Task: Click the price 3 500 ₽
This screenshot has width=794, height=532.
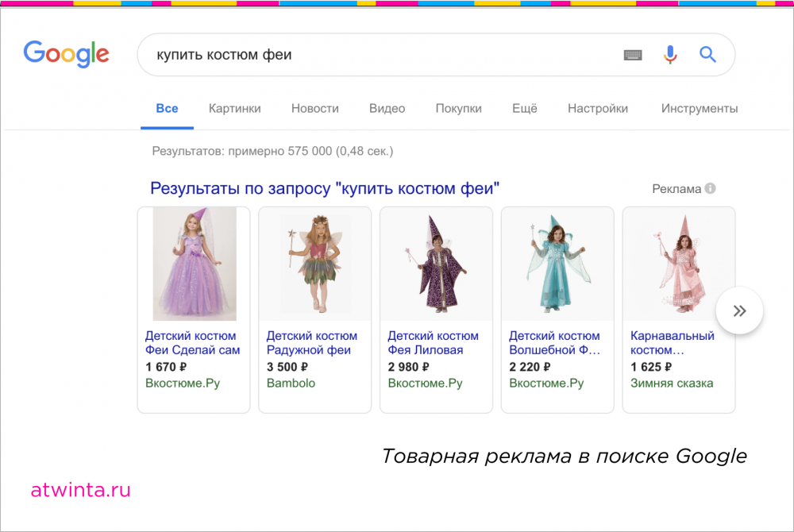Action: coord(287,367)
